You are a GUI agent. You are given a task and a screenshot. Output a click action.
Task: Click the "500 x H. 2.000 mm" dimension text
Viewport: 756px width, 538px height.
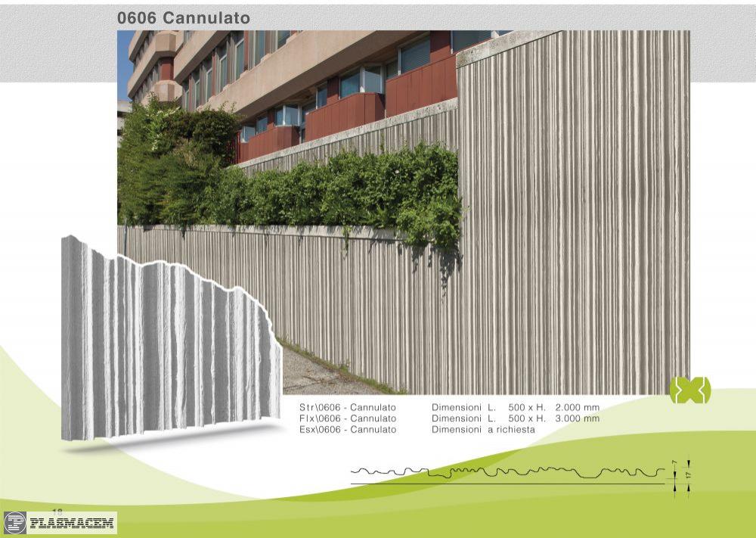(553, 408)
